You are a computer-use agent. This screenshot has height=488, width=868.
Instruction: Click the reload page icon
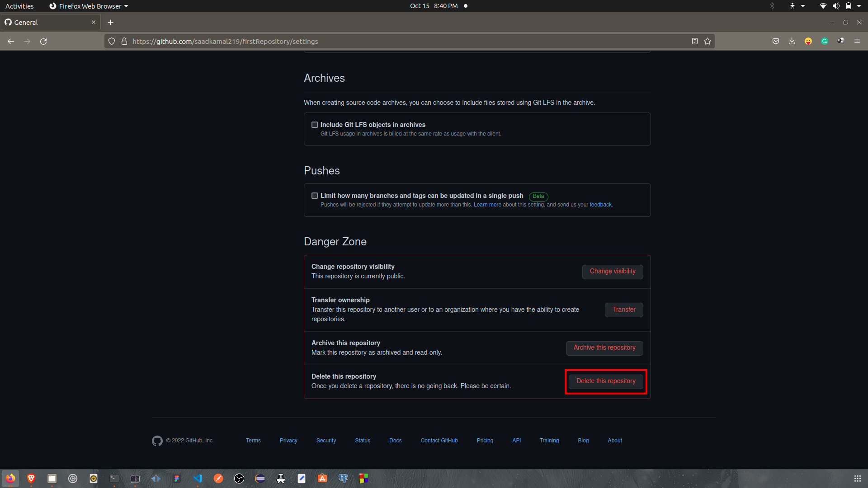click(43, 42)
